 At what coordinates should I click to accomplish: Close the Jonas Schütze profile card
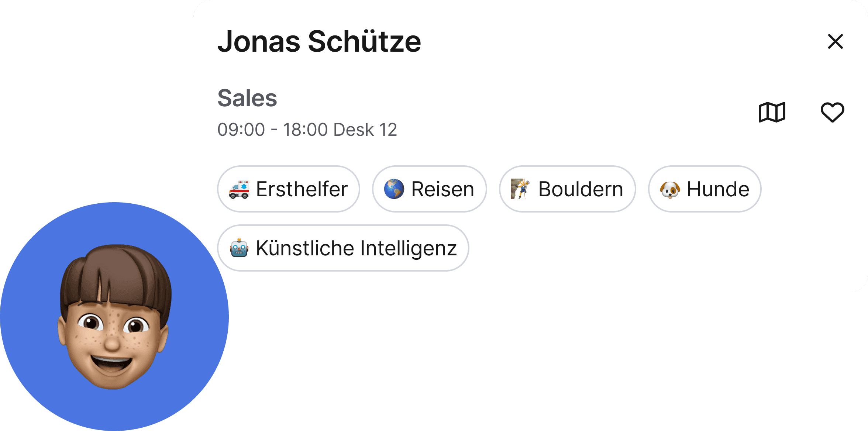click(x=835, y=41)
